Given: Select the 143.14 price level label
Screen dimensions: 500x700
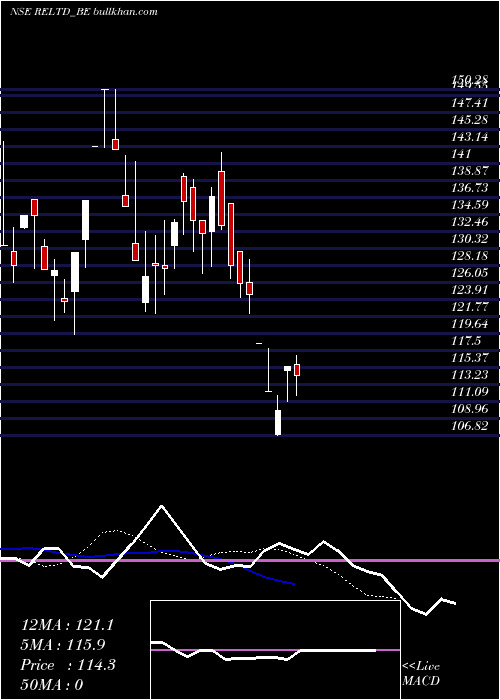Looking at the screenshot, I should pos(470,138).
